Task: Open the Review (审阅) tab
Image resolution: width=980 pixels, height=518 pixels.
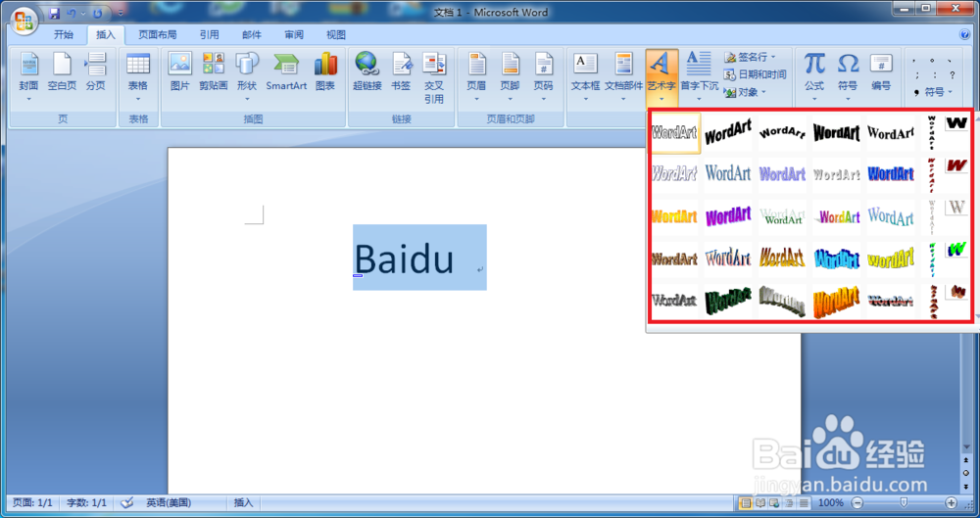Action: [x=294, y=35]
